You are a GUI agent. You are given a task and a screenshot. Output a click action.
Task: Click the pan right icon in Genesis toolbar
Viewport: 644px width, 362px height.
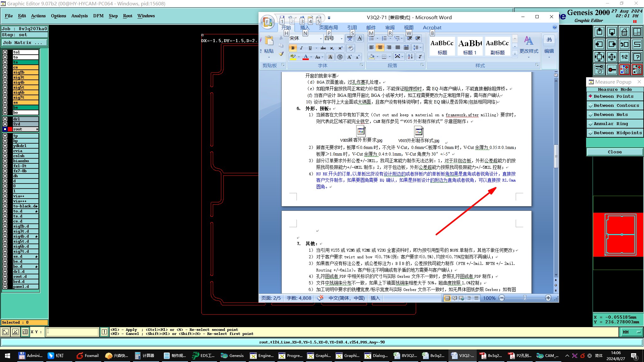612,44
